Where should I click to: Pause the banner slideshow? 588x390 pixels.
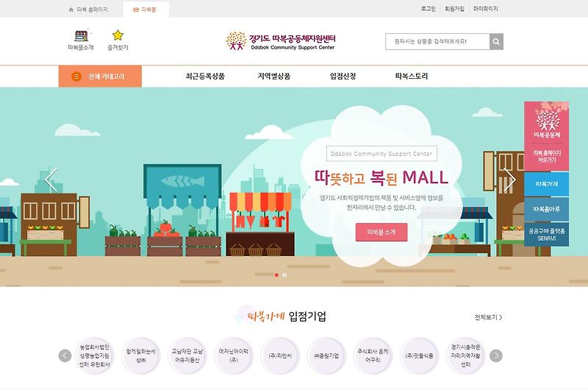coord(284,275)
